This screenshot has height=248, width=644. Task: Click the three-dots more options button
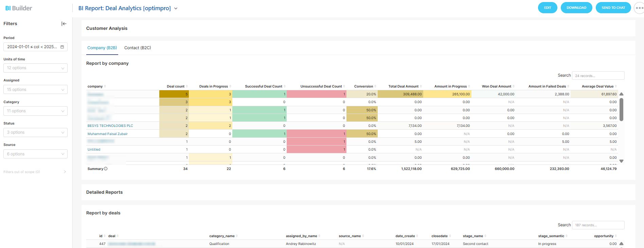point(639,8)
